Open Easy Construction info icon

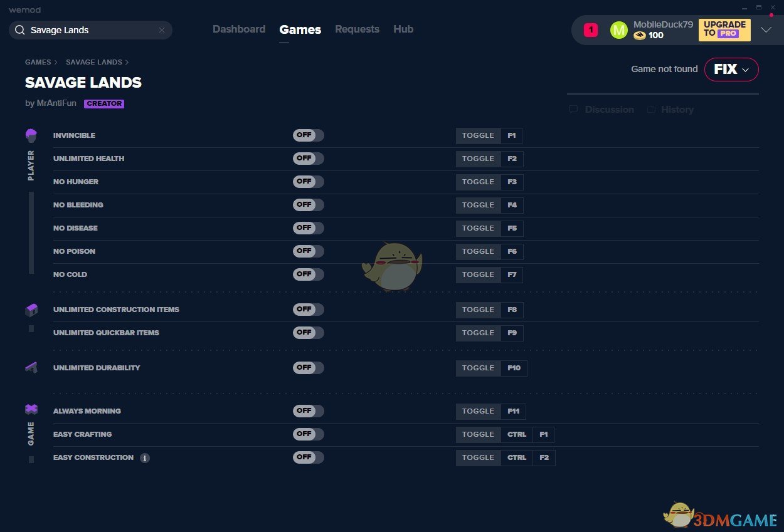(x=145, y=458)
